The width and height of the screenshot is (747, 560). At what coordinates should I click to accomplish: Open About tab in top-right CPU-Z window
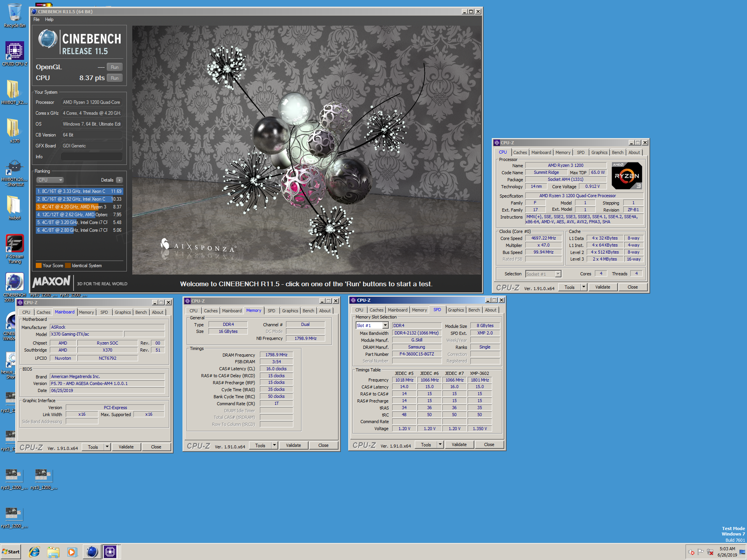(634, 152)
